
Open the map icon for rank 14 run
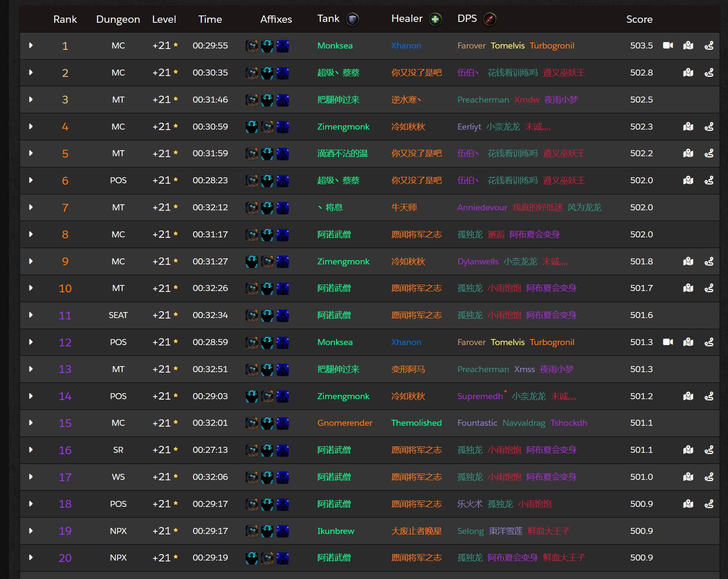click(x=689, y=396)
